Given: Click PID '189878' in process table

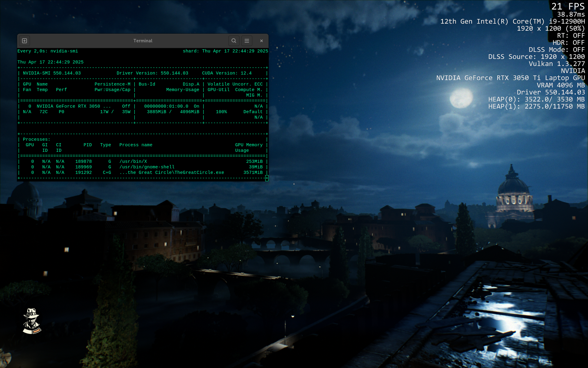Looking at the screenshot, I should pyautogui.click(x=84, y=162).
